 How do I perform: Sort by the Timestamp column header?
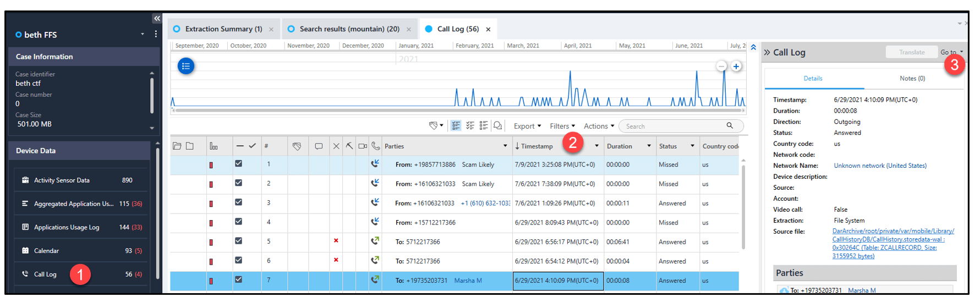(537, 146)
